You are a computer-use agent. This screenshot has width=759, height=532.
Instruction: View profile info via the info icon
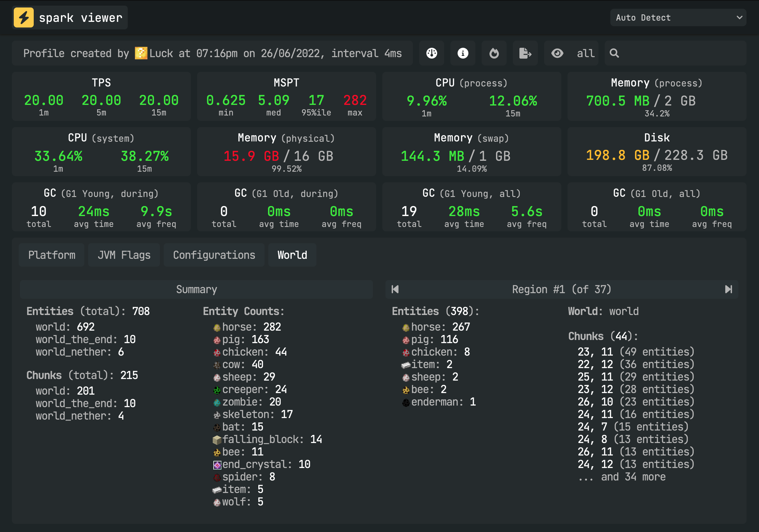coord(463,53)
